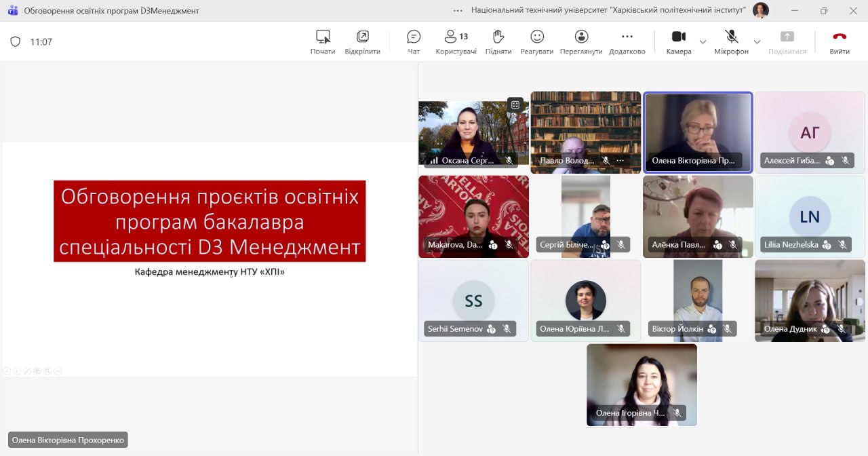Expand the microphone options dropdown arrow

coord(757,42)
